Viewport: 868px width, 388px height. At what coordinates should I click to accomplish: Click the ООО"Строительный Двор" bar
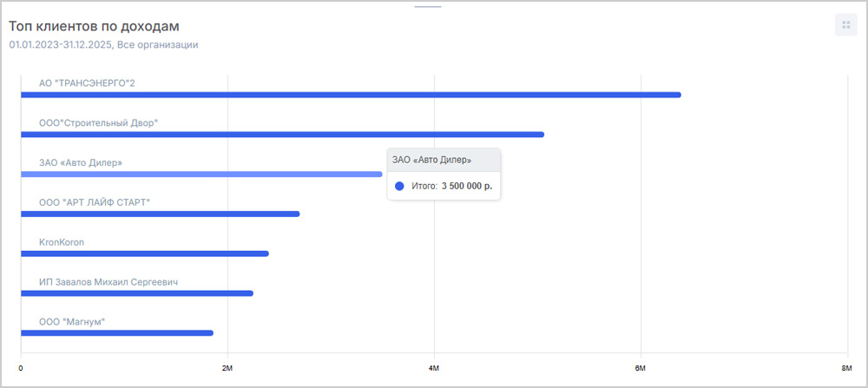282,135
